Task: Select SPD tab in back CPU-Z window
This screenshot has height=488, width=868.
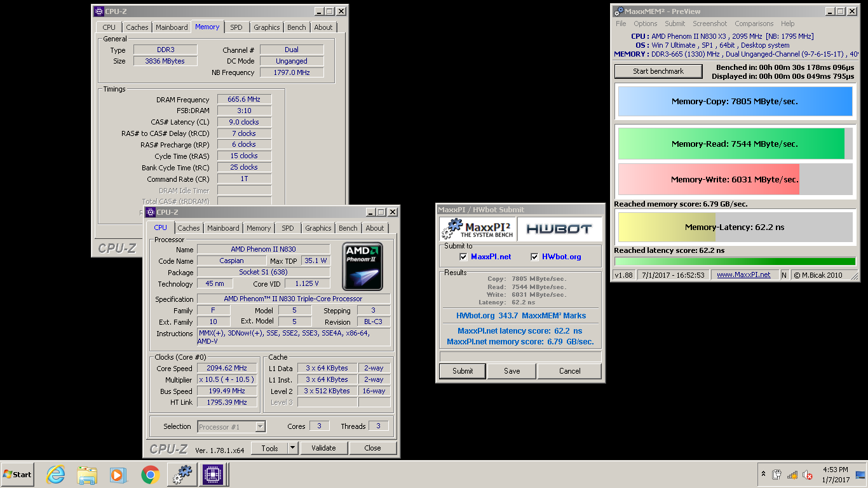Action: [x=236, y=27]
